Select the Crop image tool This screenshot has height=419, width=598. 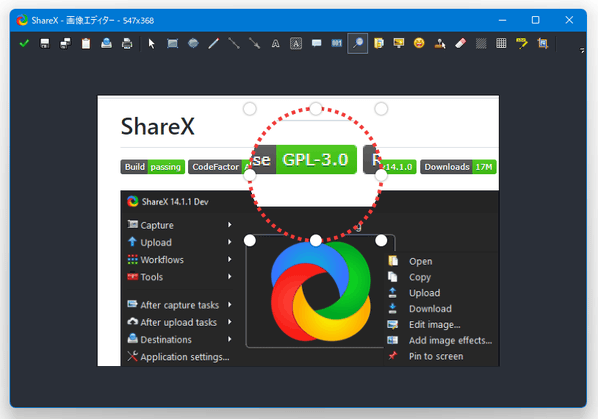pos(543,43)
